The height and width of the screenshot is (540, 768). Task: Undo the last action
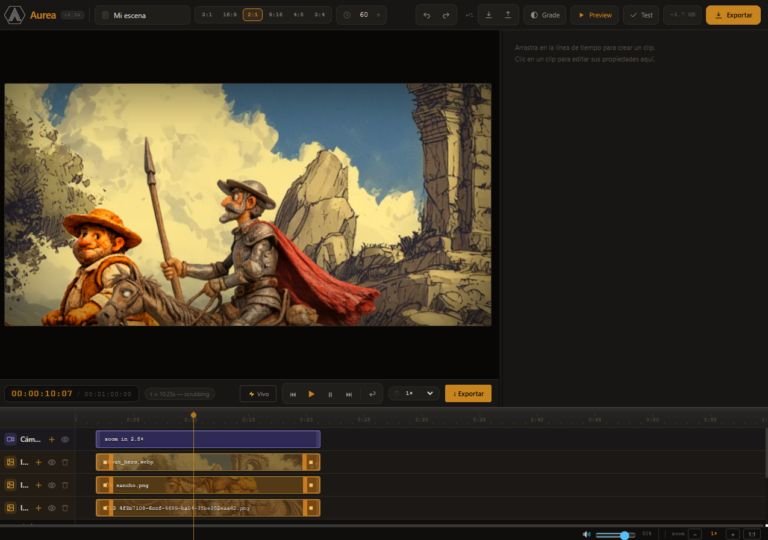coord(427,15)
